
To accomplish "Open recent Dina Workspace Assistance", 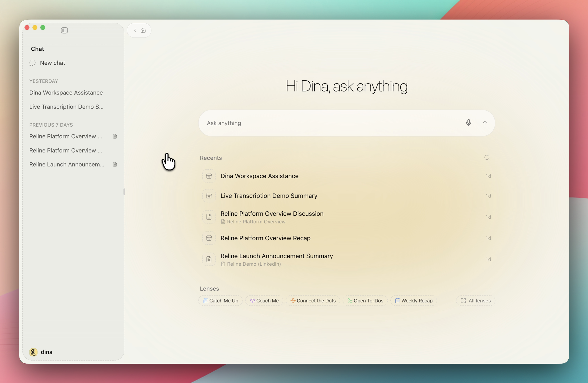I will coord(346,176).
